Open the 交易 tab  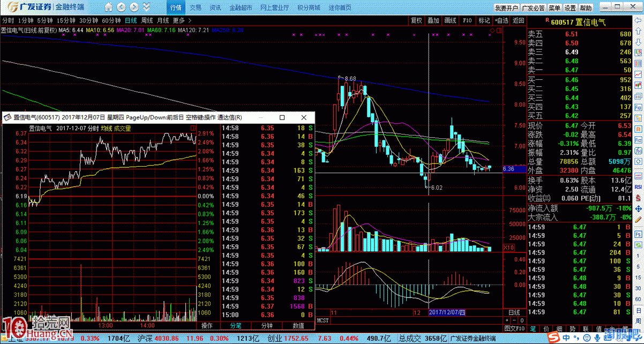point(196,8)
